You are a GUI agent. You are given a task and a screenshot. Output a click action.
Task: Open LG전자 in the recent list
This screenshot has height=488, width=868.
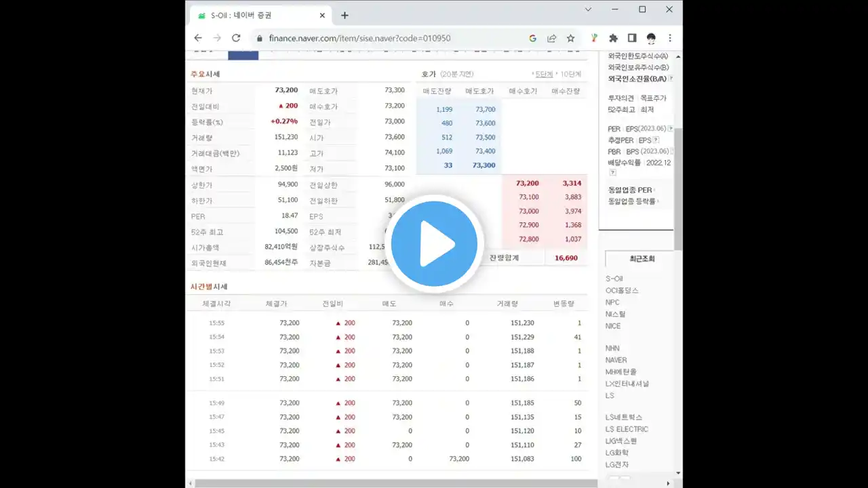click(x=617, y=465)
